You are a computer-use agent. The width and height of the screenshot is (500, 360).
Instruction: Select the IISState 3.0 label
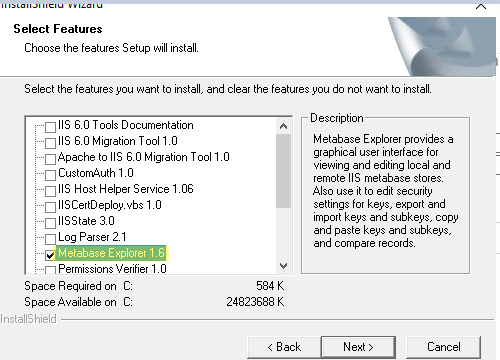tap(86, 221)
